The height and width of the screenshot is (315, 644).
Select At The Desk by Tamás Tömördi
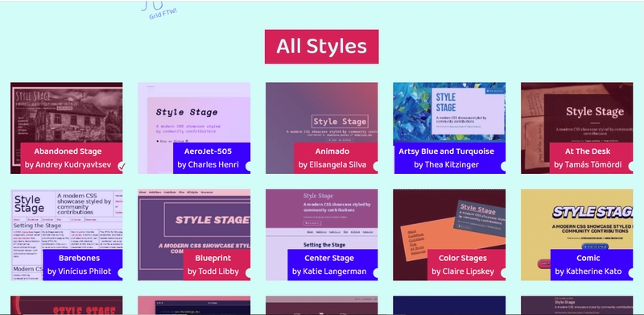(588, 158)
